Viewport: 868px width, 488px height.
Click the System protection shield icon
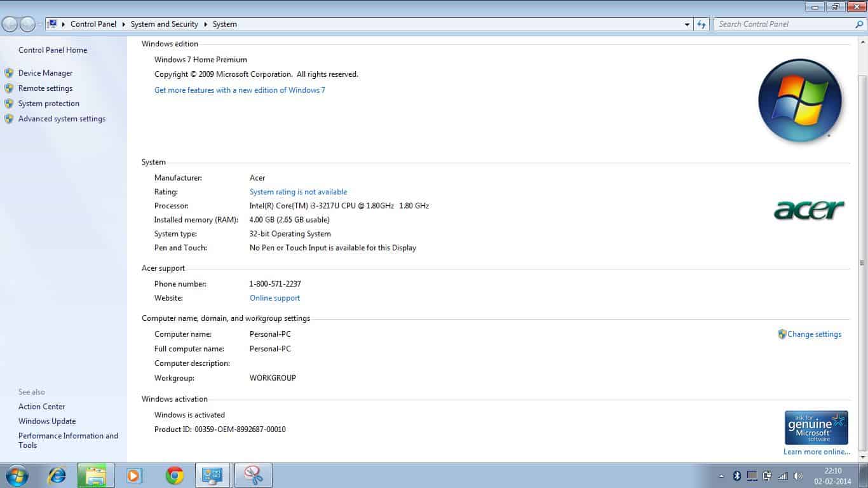[x=9, y=104]
